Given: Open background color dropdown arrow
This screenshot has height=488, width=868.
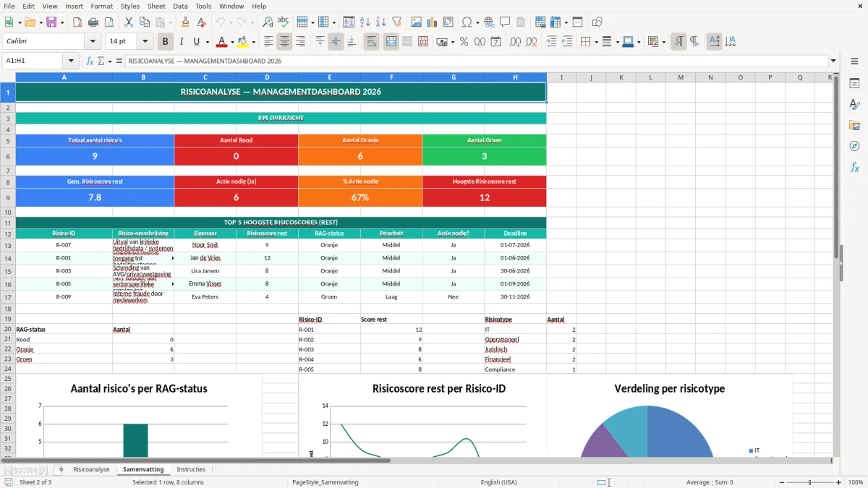Looking at the screenshot, I should coord(253,42).
